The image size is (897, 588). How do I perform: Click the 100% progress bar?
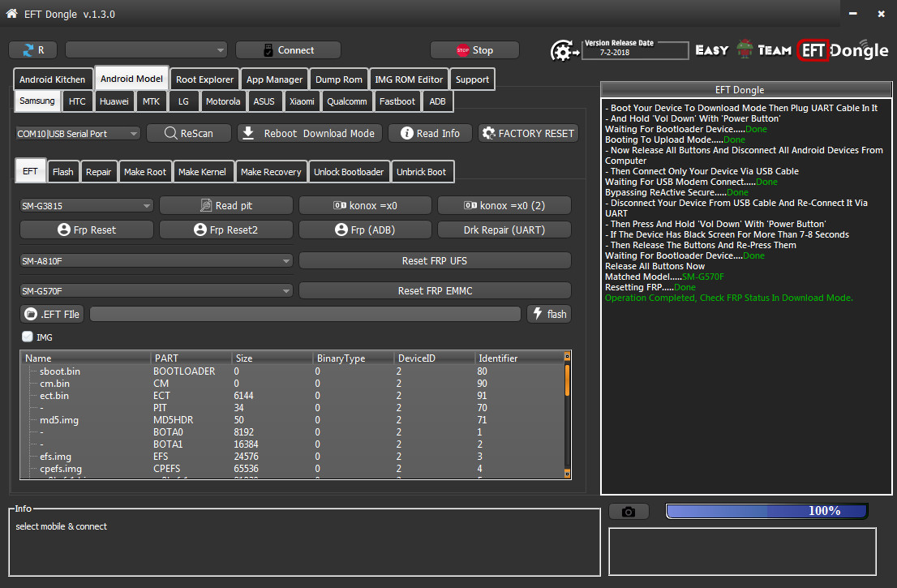pyautogui.click(x=766, y=511)
